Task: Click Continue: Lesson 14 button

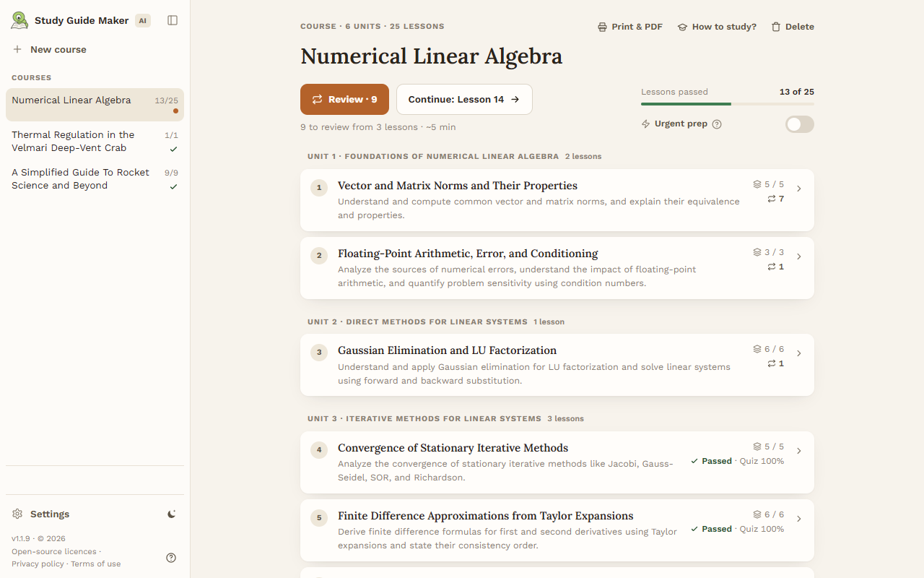Action: pos(464,100)
